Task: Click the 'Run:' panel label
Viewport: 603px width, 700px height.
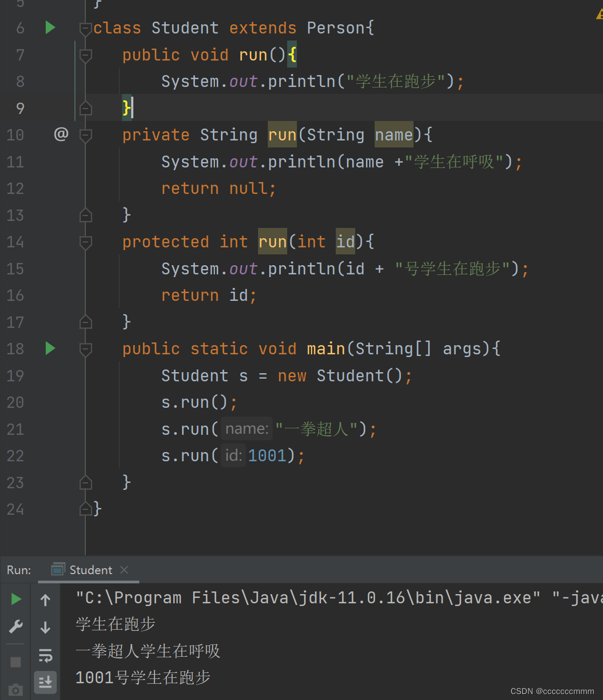Action: click(19, 570)
